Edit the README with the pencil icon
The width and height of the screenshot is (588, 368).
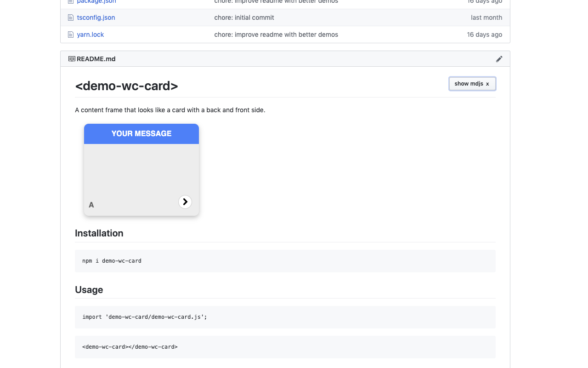tap(499, 59)
